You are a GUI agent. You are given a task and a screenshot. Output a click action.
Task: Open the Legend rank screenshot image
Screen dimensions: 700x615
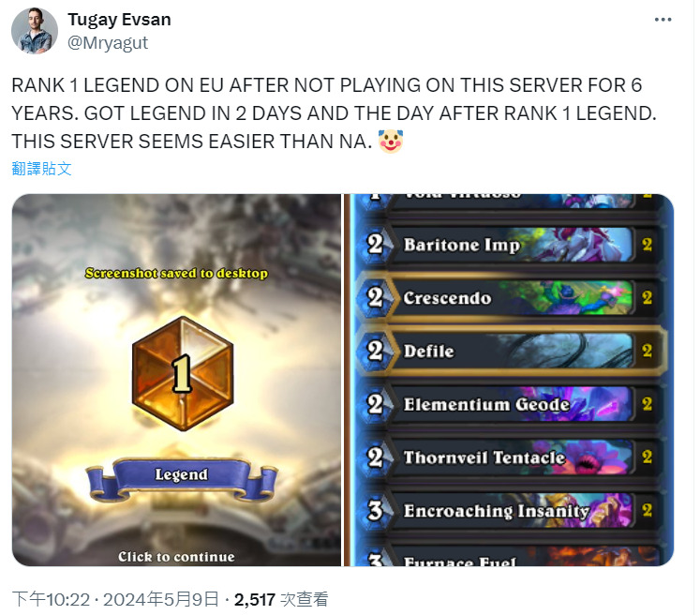tap(176, 380)
